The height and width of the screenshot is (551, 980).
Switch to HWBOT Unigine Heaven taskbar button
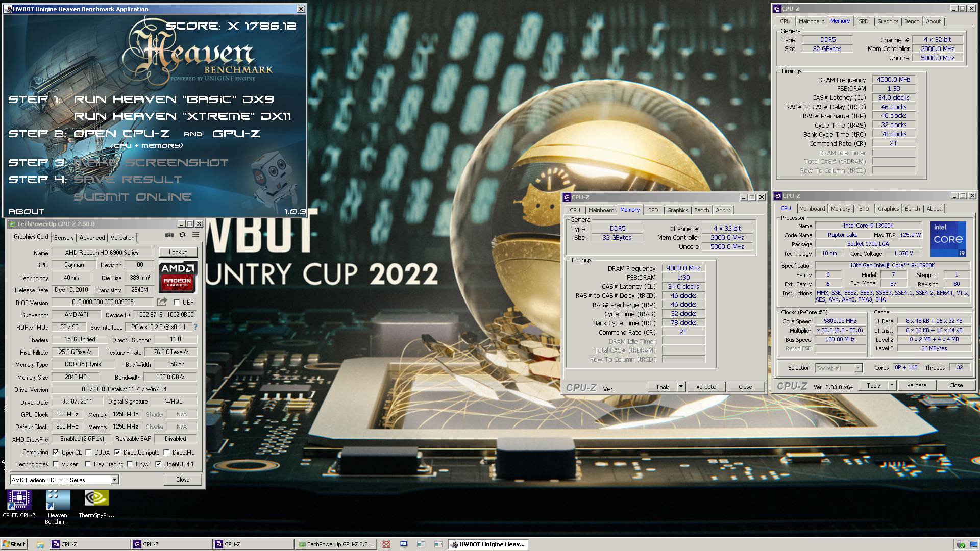click(488, 544)
